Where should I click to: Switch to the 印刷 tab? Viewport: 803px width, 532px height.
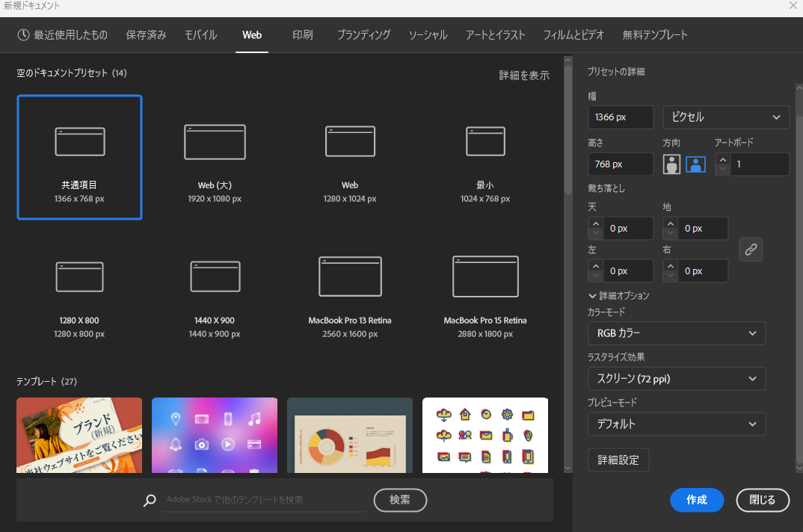pos(303,35)
